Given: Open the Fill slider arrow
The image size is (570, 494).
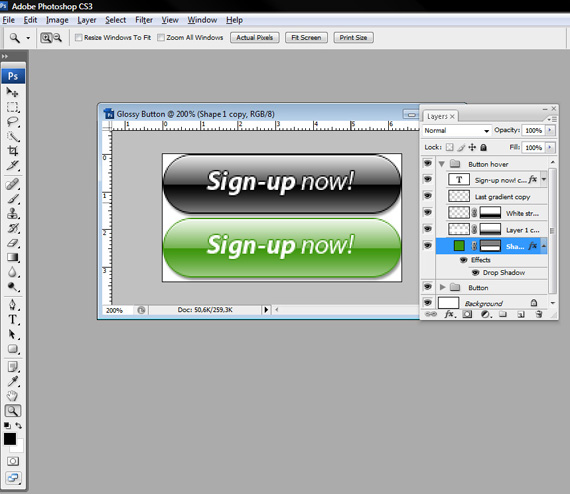Looking at the screenshot, I should 550,147.
